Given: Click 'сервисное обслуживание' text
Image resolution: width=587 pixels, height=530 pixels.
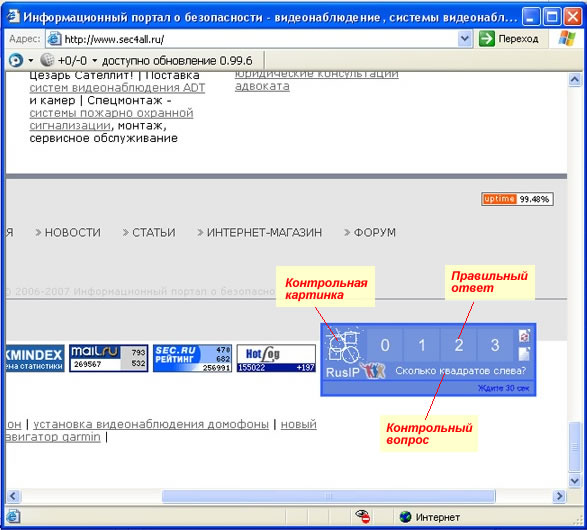Looking at the screenshot, I should [x=104, y=138].
